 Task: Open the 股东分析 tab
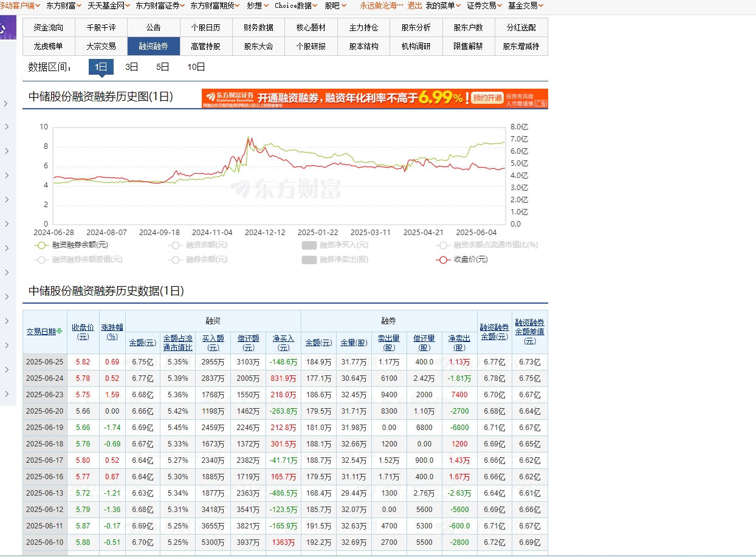pyautogui.click(x=416, y=27)
